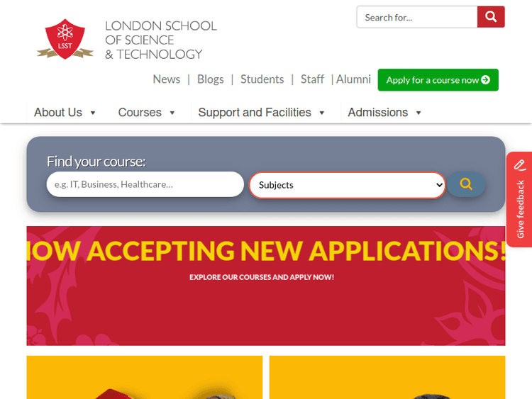
Task: Open the Staff link
Action: tap(312, 79)
